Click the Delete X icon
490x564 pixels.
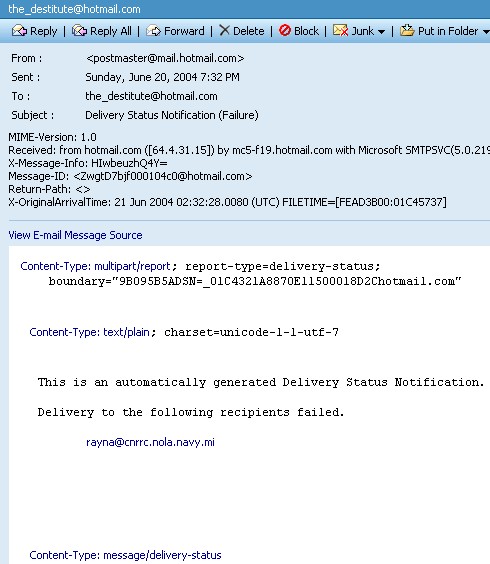point(224,30)
